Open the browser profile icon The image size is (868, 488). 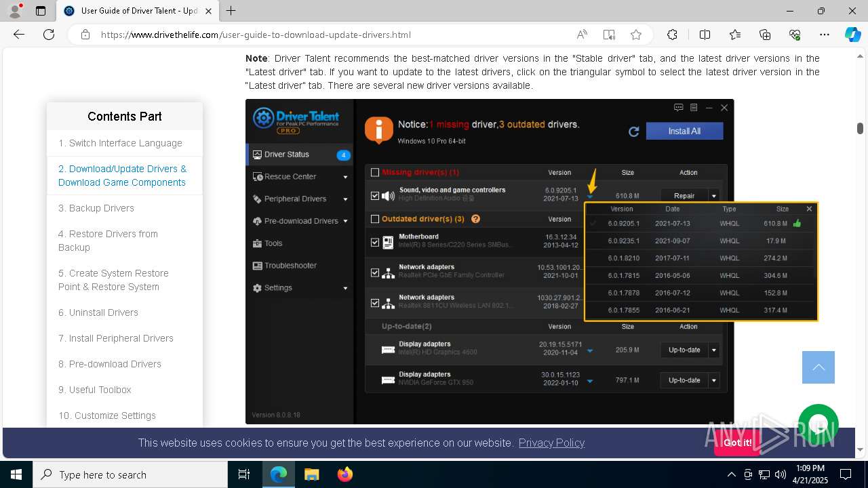(x=15, y=11)
